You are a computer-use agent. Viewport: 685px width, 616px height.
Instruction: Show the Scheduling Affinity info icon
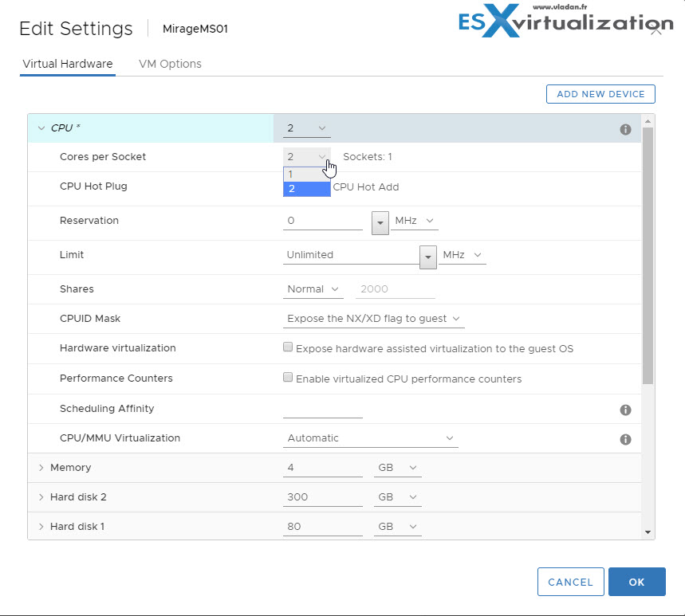(625, 410)
